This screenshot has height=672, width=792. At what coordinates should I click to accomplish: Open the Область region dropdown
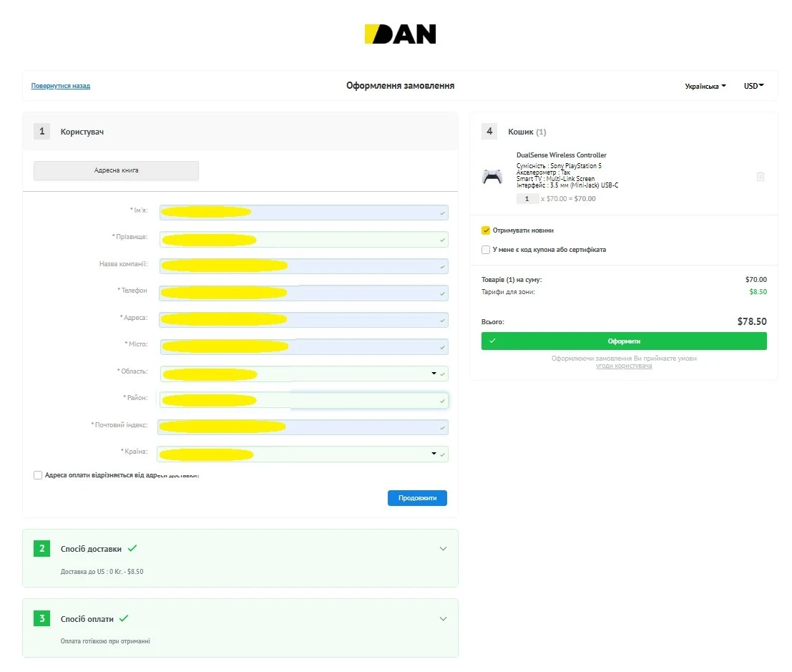(434, 374)
